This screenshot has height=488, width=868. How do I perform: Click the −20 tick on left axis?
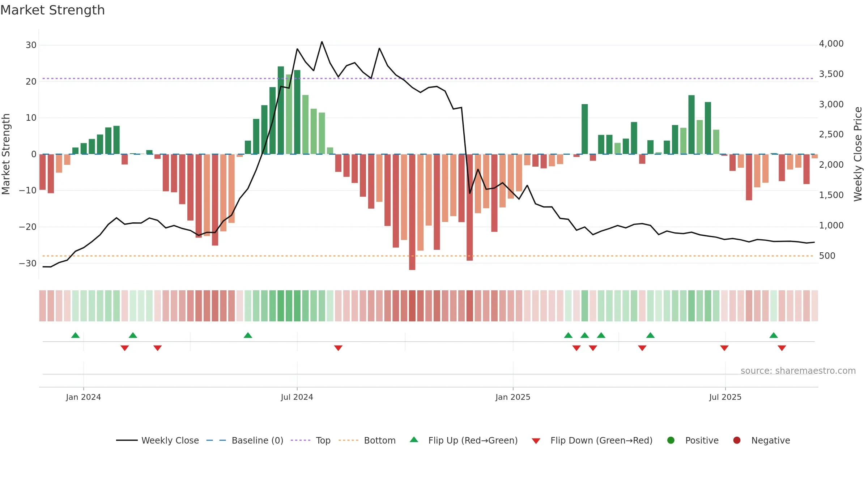click(28, 227)
